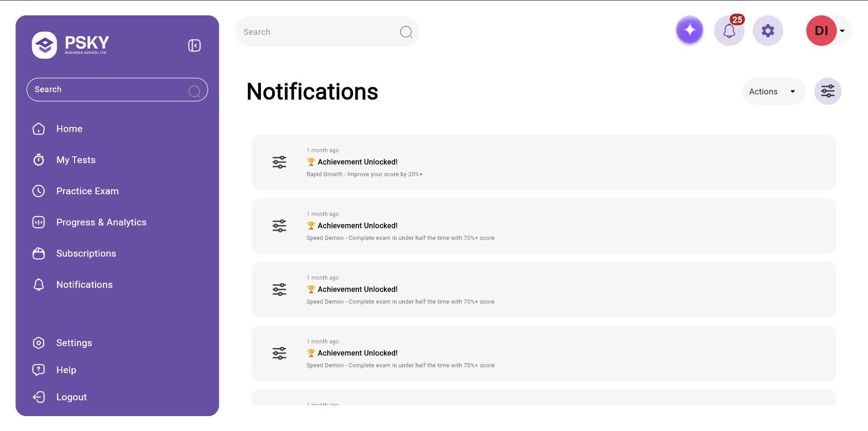Open the Practice Exam clock icon
868x431 pixels.
tap(39, 191)
